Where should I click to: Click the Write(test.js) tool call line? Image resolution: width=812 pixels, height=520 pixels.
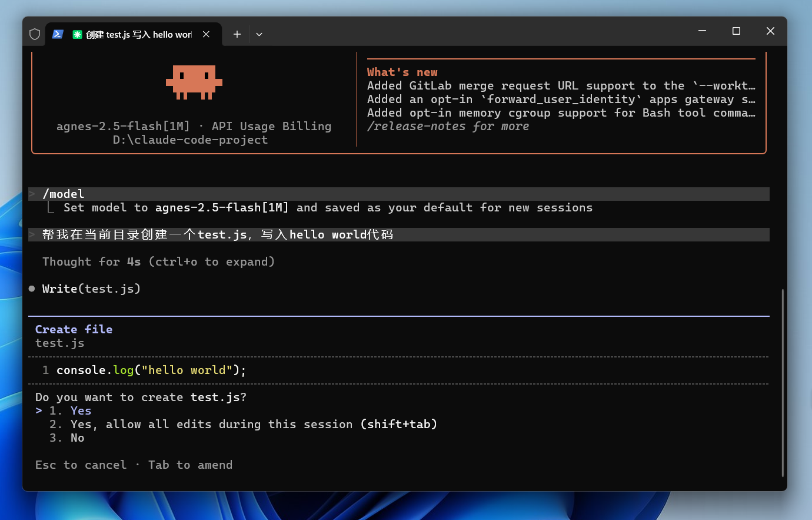pyautogui.click(x=91, y=289)
